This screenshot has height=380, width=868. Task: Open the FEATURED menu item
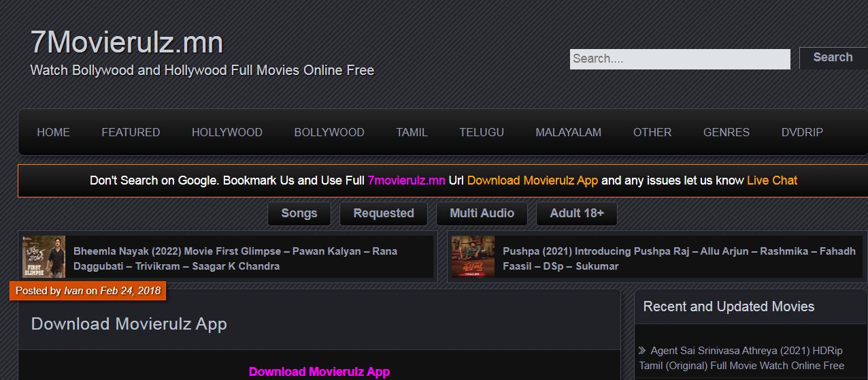point(131,132)
